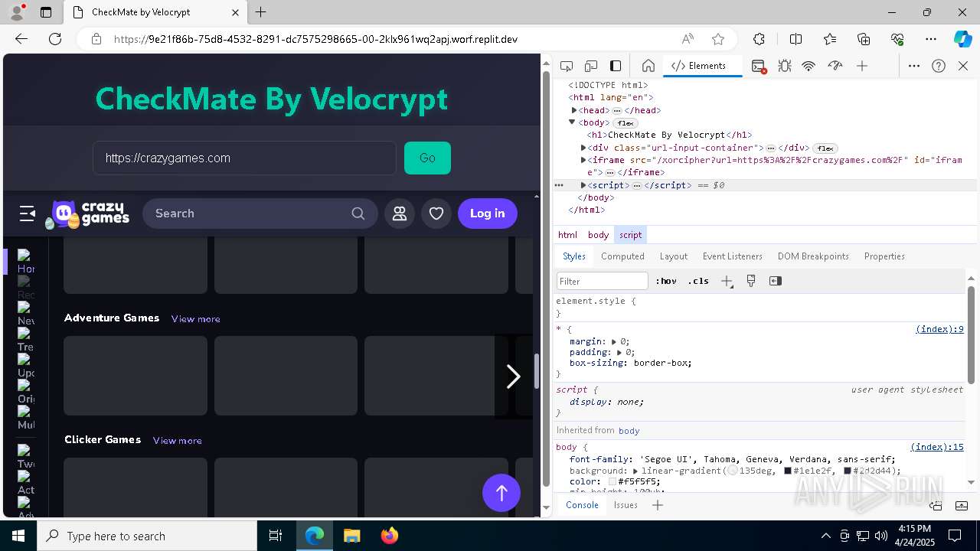
Task: Toggle device emulation in DevTools
Action: (591, 66)
